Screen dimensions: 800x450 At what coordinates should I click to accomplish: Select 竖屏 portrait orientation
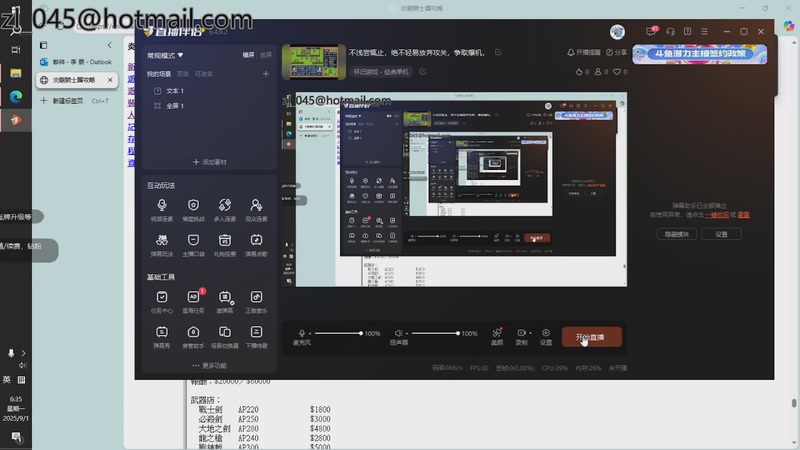click(266, 55)
